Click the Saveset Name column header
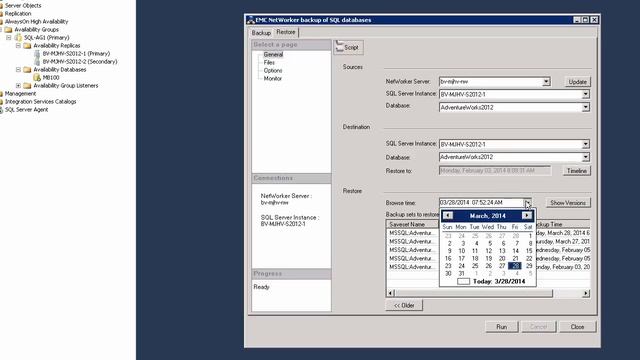Image resolution: width=640 pixels, height=360 pixels. tap(412, 224)
